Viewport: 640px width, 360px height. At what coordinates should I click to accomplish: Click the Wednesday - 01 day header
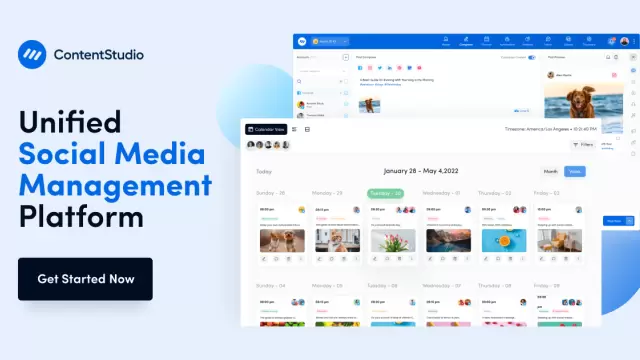pos(441,193)
